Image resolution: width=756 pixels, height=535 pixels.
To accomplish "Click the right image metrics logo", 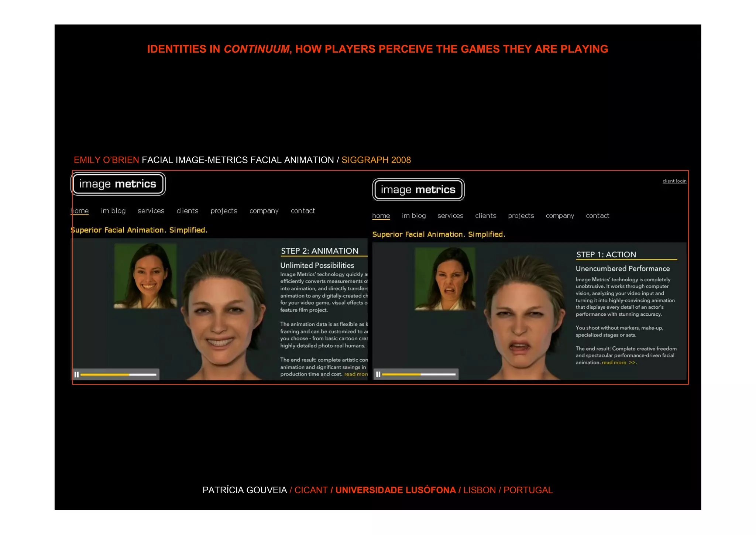I will 418,190.
